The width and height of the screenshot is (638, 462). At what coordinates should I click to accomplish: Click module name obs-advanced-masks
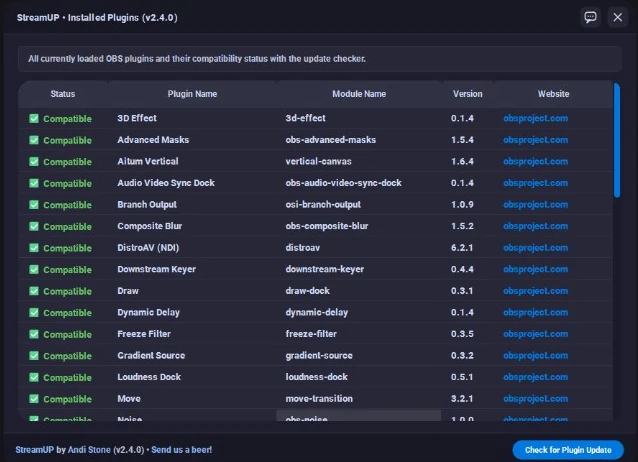point(331,140)
